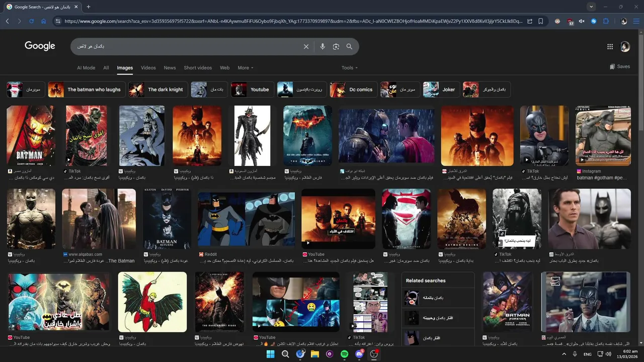
Task: Select The dark knight filter chip
Action: [158, 89]
